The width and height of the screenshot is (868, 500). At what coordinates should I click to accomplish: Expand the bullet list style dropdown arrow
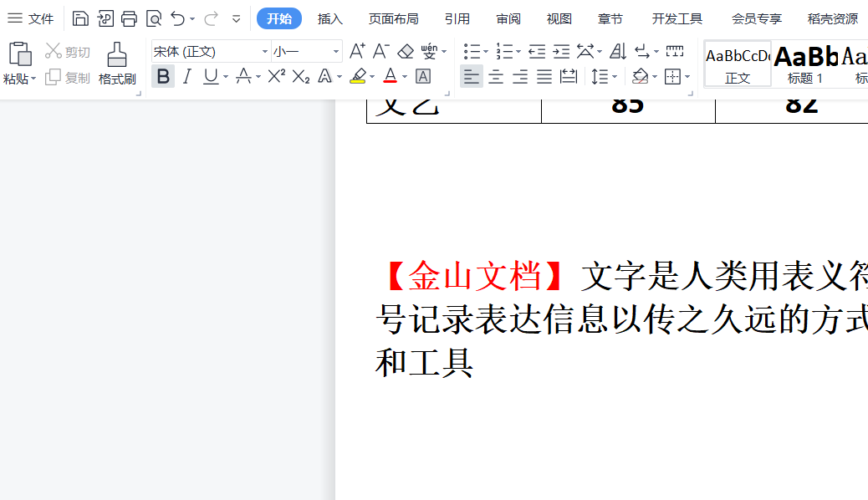[x=486, y=52]
